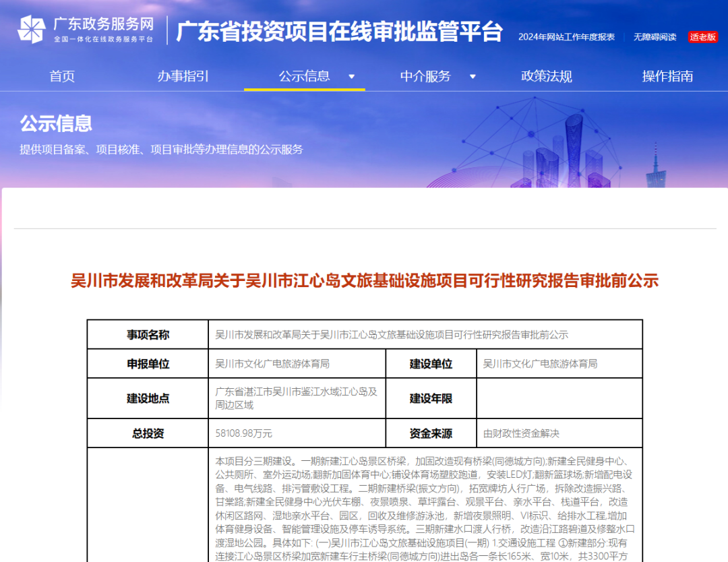Image resolution: width=728 pixels, height=562 pixels.
Task: Click the 广东政务服务网 pinwheel logo icon
Action: (32, 29)
